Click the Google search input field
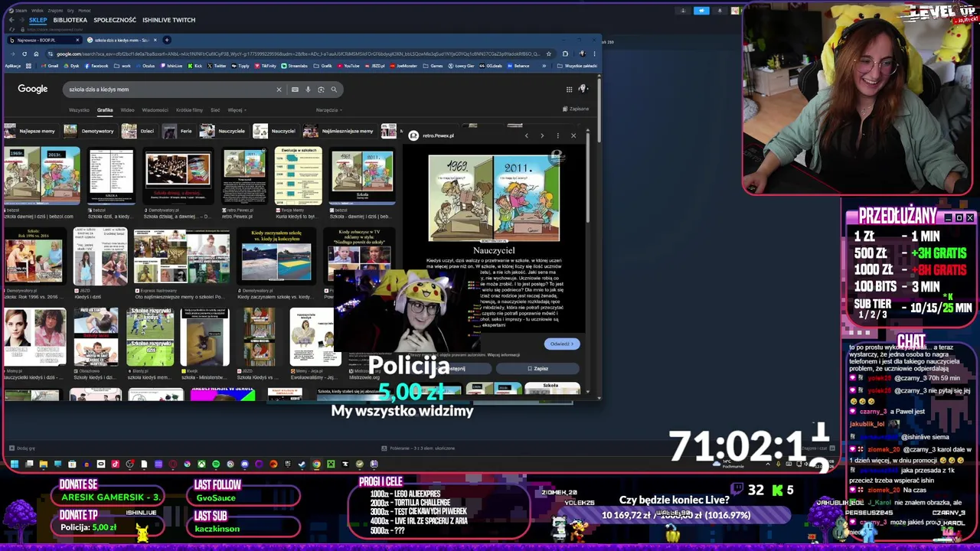 pos(170,90)
